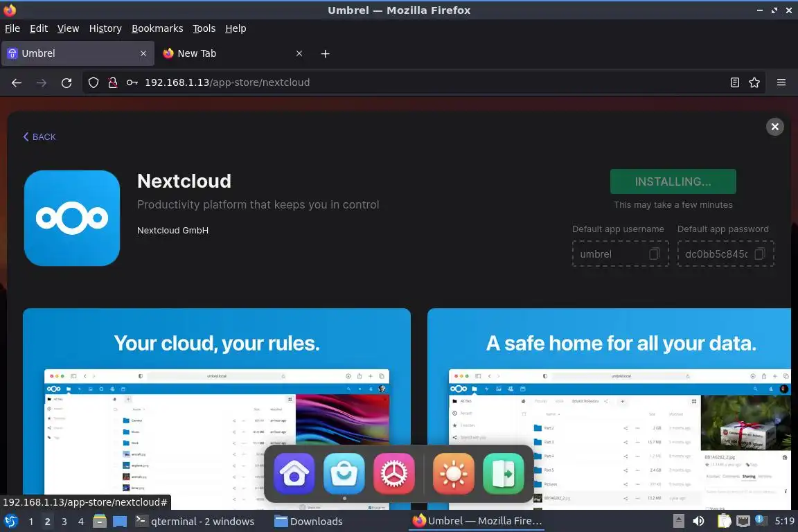Screen dimensions: 798x532
Task: Click the Firefox forward arrow
Action: (x=42, y=82)
